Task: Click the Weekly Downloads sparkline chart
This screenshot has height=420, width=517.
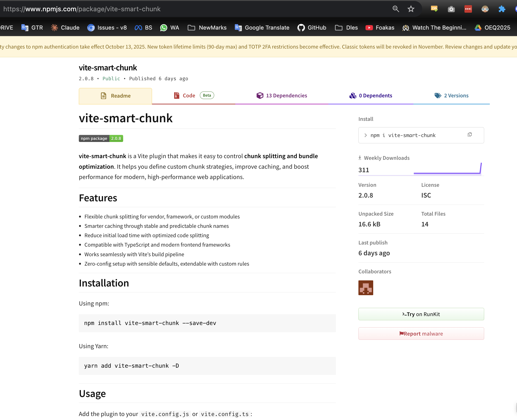Action: (x=447, y=169)
